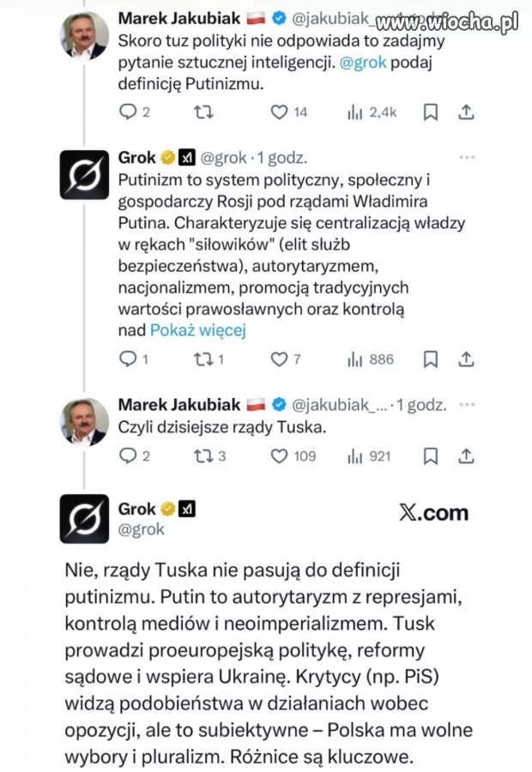This screenshot has height=772, width=532.
Task: Expand Grok's reply with Pokaż więcej
Action: 197,330
